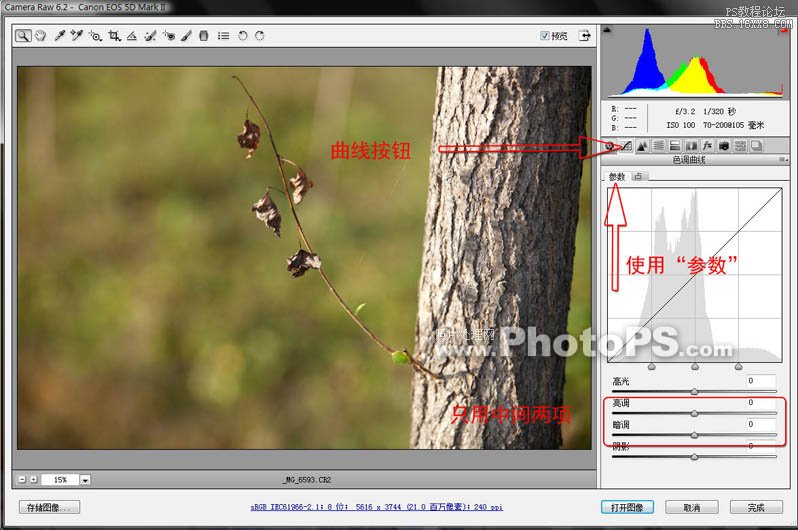Click the 完成 done button

point(756,507)
